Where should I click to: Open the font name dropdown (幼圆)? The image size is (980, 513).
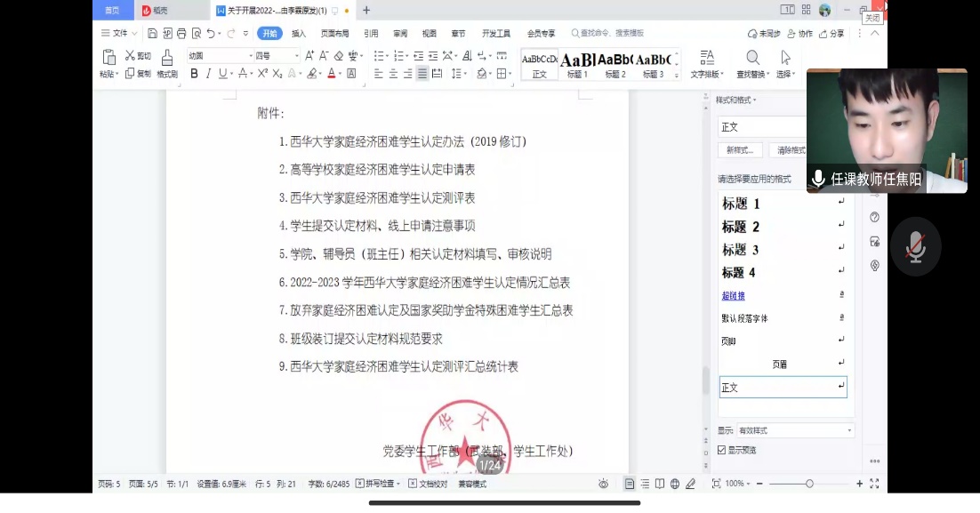219,56
